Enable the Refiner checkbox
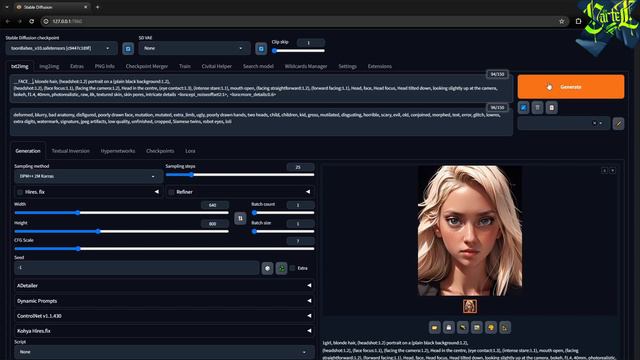Screen dimensions: 640x360 [171, 192]
